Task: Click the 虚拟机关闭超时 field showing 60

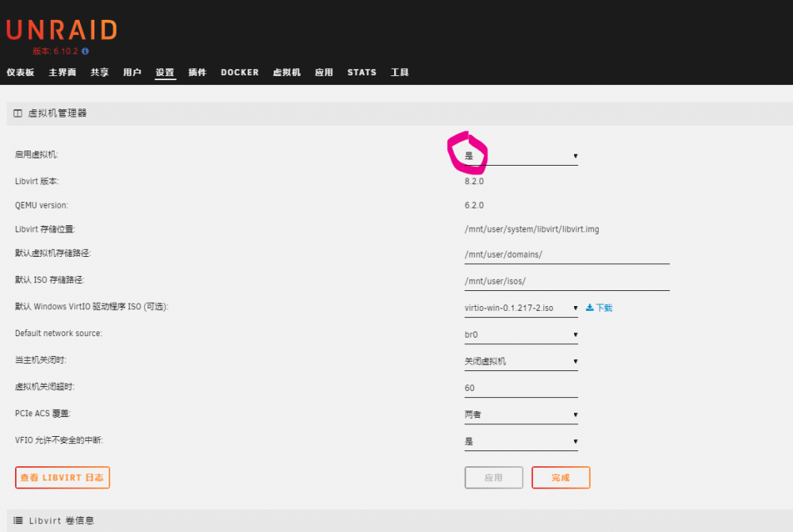Action: (521, 388)
